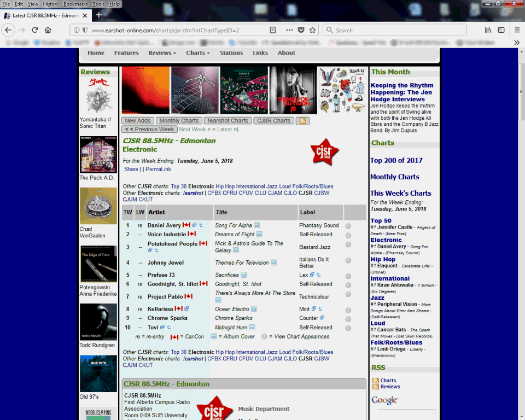
Task: Go back to the previous page
Action: pyautogui.click(x=8, y=30)
